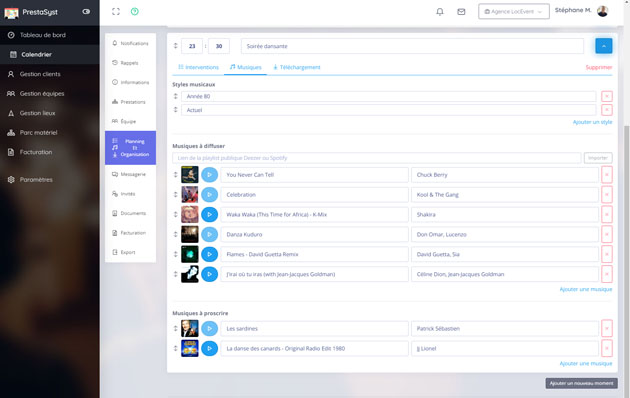Switch to Téléchargement tab

297,67
